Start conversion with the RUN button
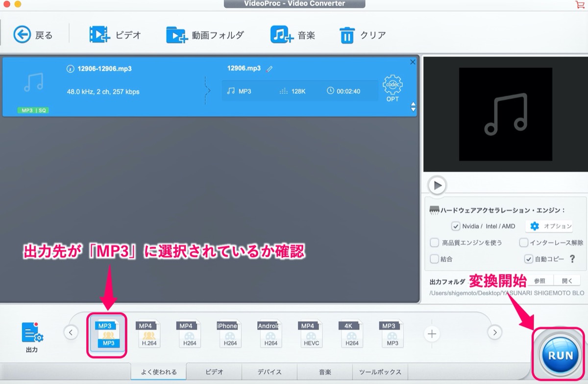The image size is (588, 384). click(561, 356)
